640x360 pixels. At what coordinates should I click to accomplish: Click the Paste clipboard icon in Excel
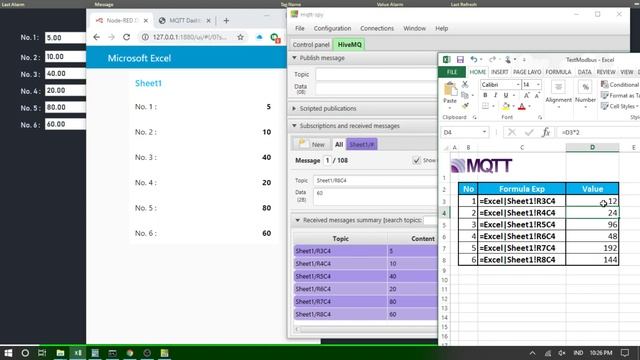(x=450, y=89)
